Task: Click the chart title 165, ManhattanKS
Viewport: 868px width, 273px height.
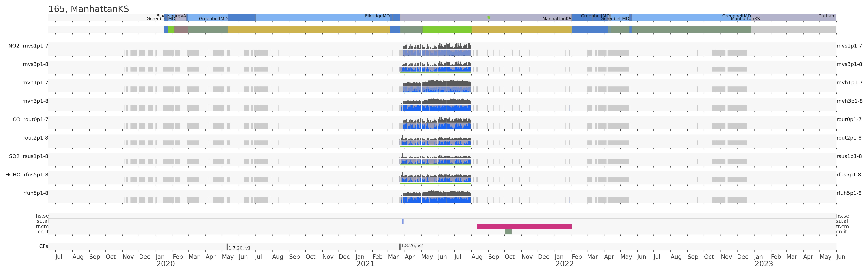Action: pos(89,9)
